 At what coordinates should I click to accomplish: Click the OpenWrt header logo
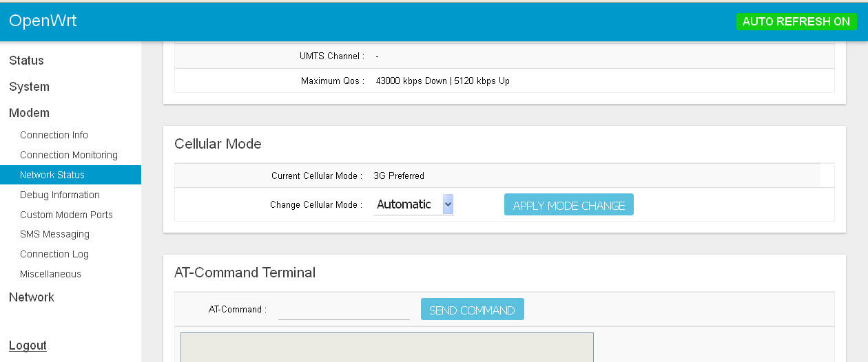click(43, 21)
